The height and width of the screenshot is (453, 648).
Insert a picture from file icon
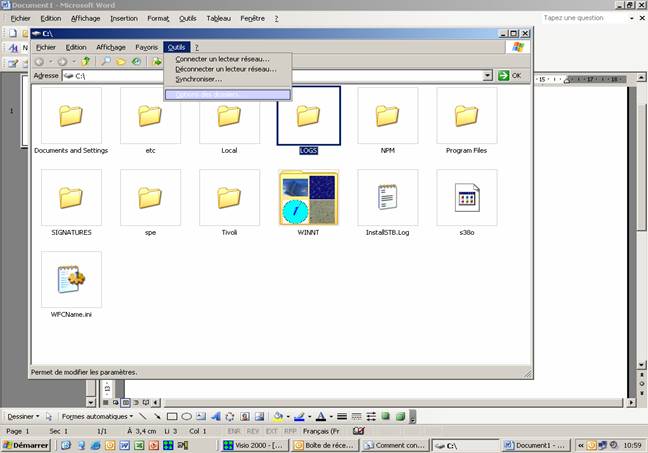[x=259, y=417]
